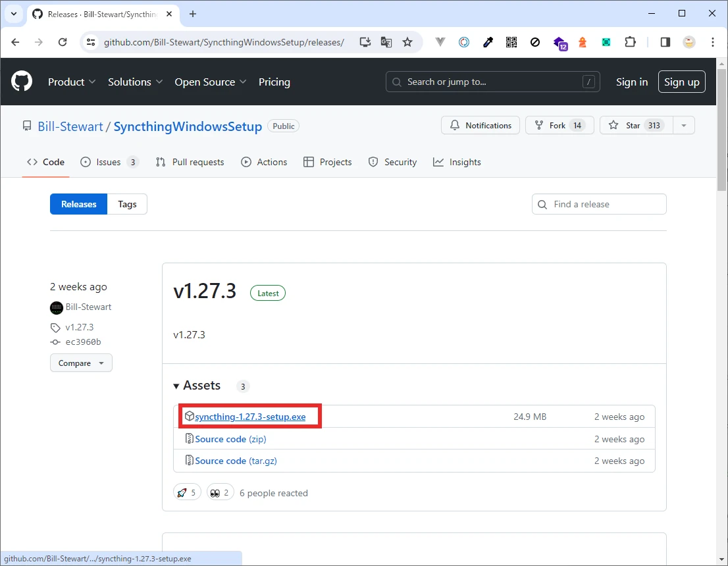Open the Bill-Stewart owner link in breadcrumb
The height and width of the screenshot is (566, 728).
pyautogui.click(x=70, y=126)
